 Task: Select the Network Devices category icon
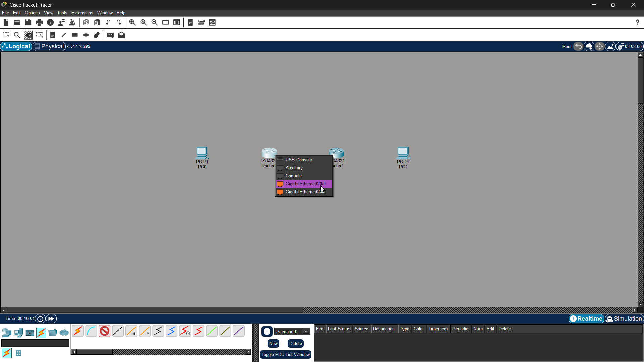coord(7,333)
